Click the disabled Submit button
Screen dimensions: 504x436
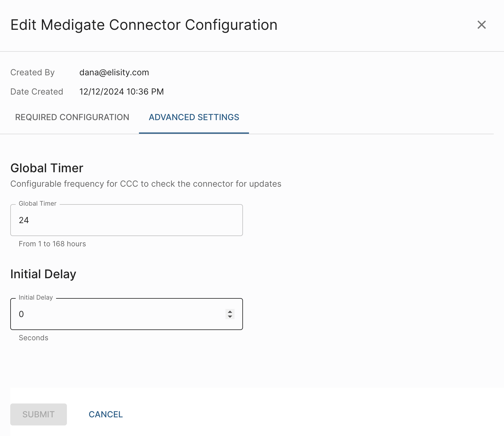(x=39, y=414)
